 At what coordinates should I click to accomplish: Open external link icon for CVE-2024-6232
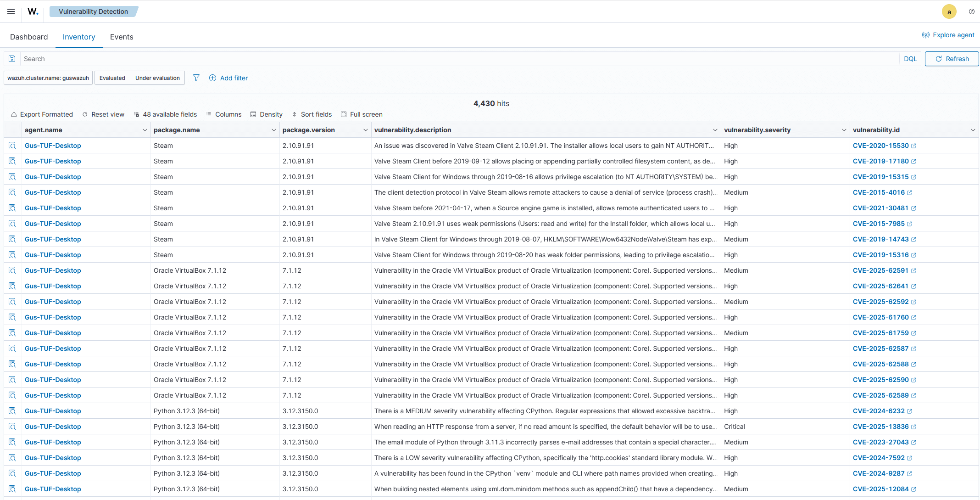[x=909, y=411]
